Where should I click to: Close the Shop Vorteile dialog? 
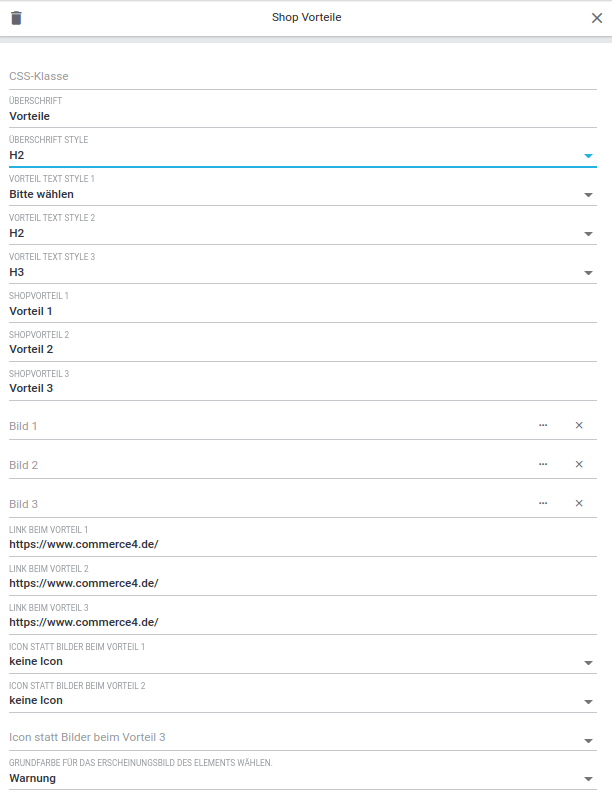tap(597, 18)
